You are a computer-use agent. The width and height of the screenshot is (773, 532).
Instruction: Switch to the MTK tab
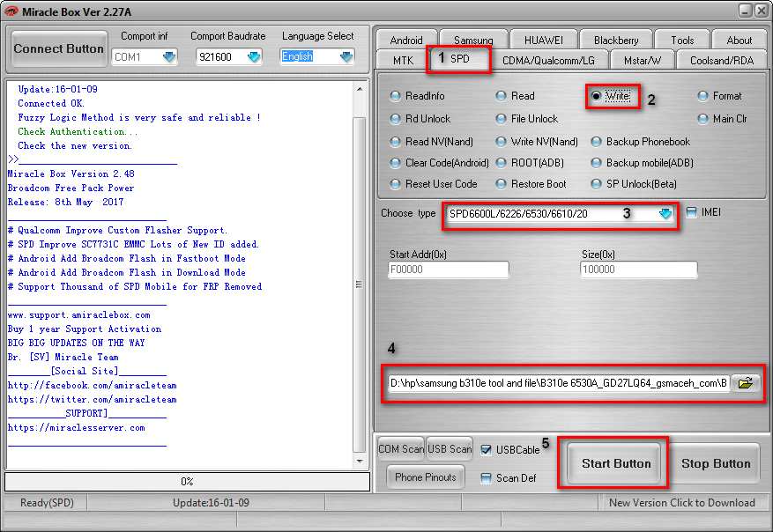(x=403, y=60)
